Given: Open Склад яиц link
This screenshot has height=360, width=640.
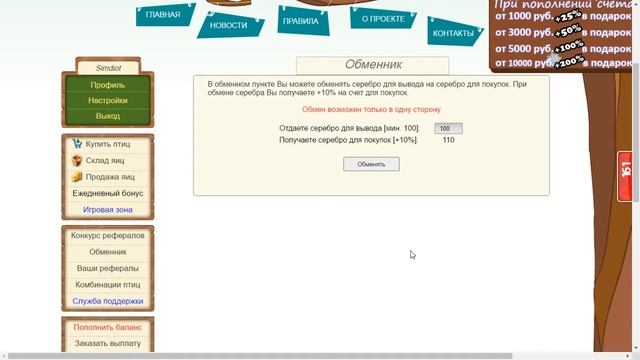Looking at the screenshot, I should click(x=105, y=160).
